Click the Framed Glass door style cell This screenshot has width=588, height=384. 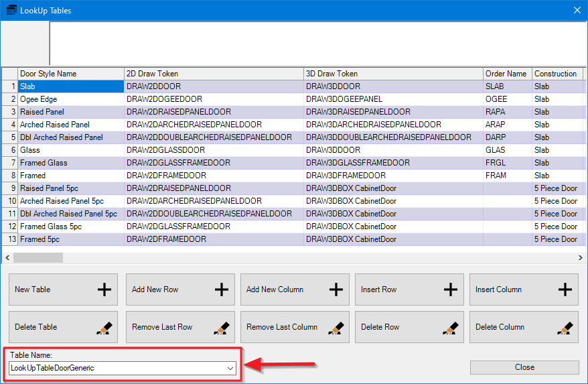coord(44,163)
